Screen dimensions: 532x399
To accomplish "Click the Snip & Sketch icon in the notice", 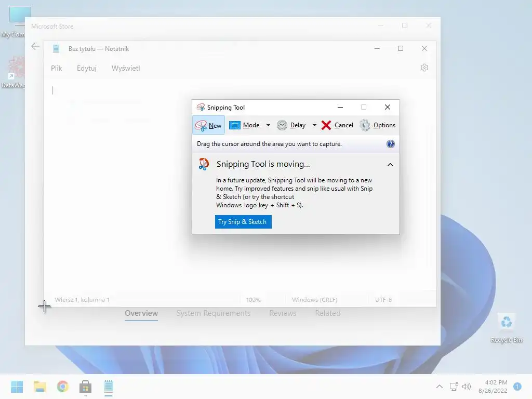I will point(204,164).
